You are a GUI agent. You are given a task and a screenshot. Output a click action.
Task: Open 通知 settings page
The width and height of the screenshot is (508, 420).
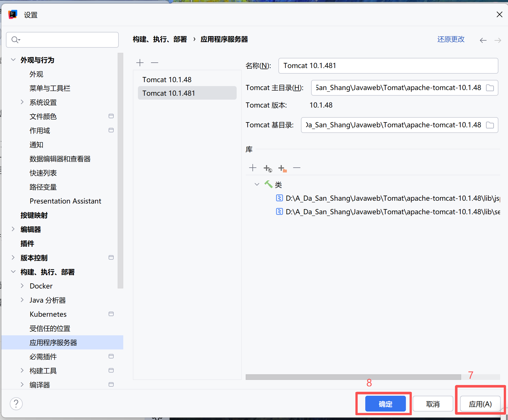[36, 145]
